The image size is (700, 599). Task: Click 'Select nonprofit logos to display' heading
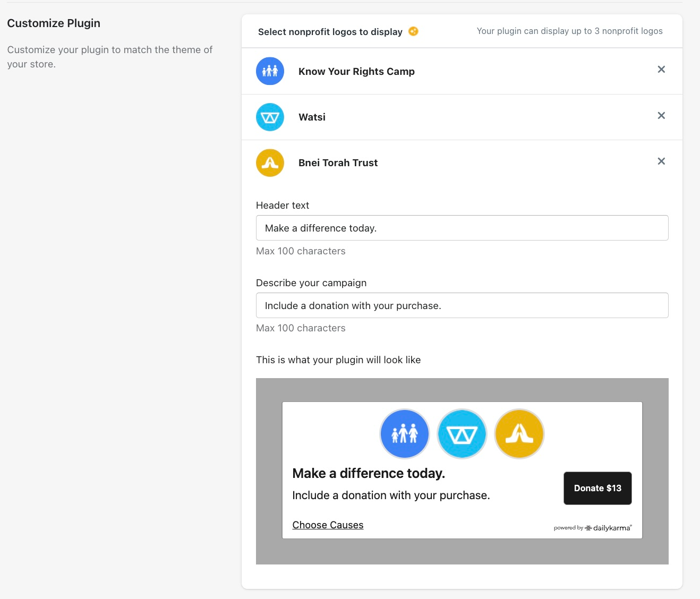click(330, 32)
